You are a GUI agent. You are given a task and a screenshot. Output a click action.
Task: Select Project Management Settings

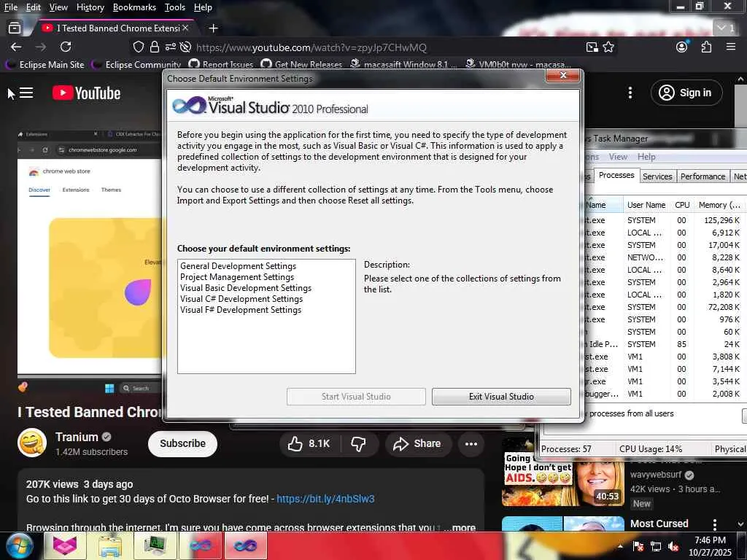237,276
